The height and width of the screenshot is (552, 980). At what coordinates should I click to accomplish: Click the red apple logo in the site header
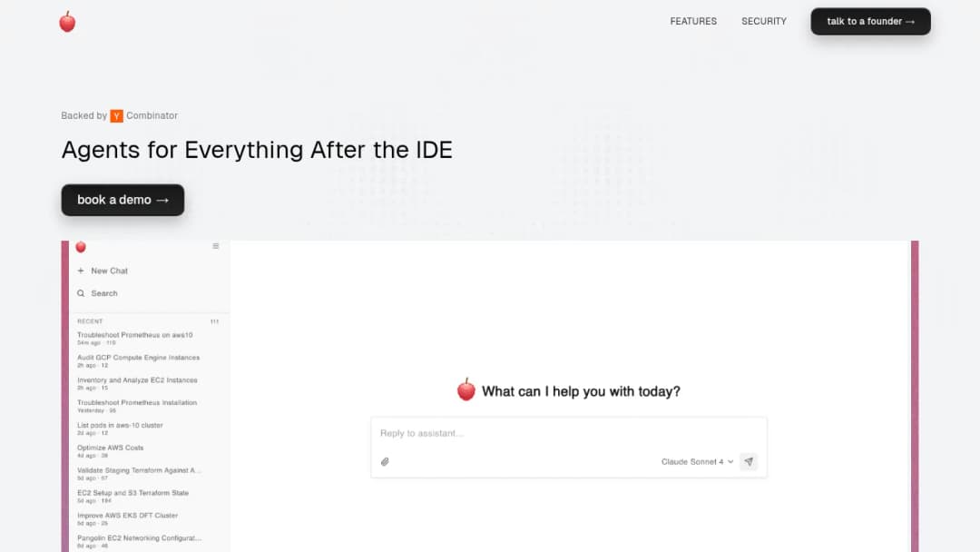(67, 22)
